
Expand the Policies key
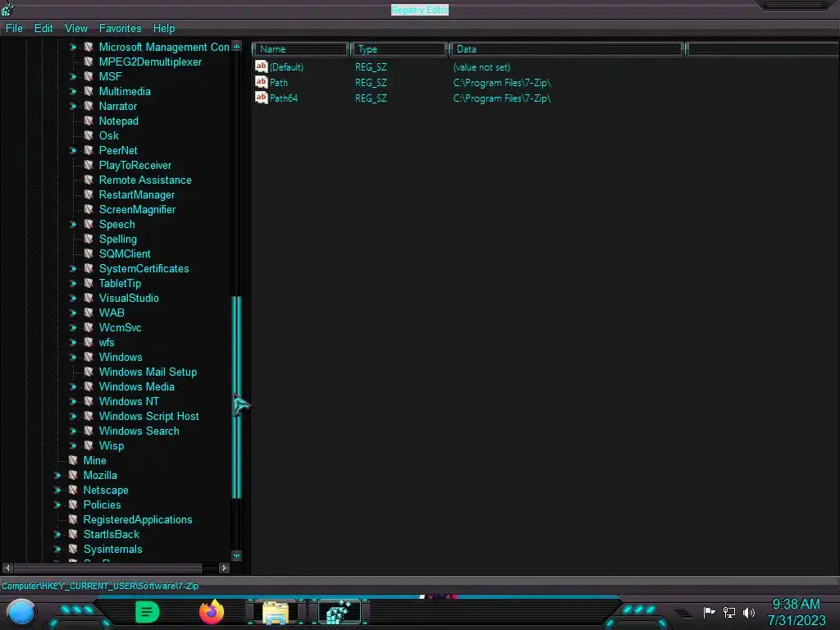pyautogui.click(x=57, y=504)
